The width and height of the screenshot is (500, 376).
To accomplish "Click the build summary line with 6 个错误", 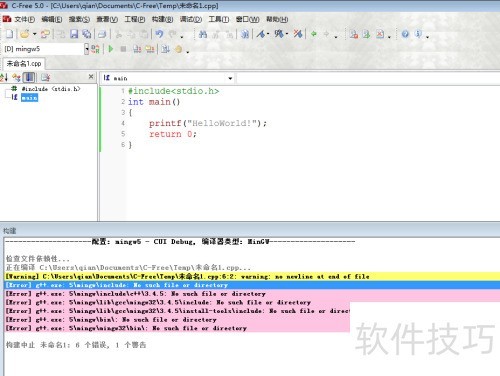I will [76, 345].
